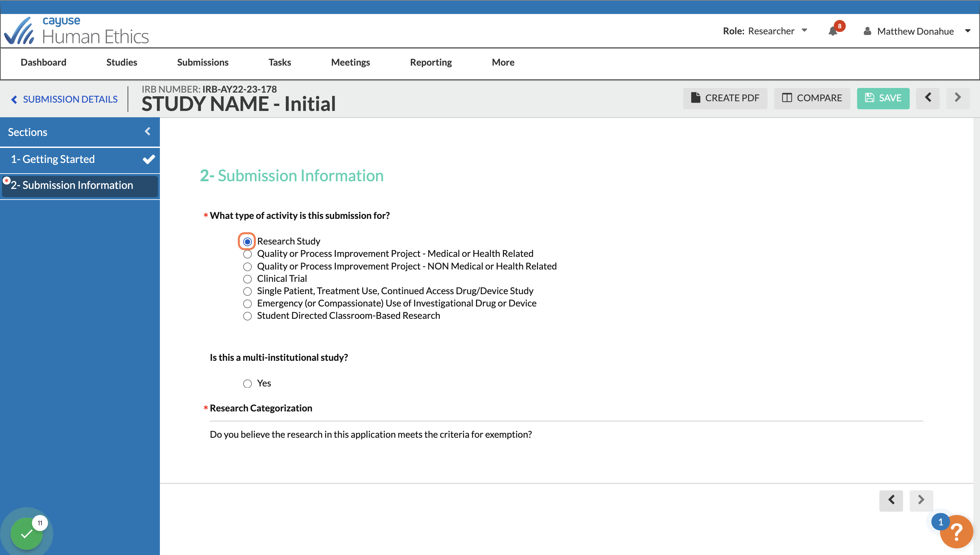The width and height of the screenshot is (980, 555).
Task: Go to next section using header right arrow
Action: [958, 98]
